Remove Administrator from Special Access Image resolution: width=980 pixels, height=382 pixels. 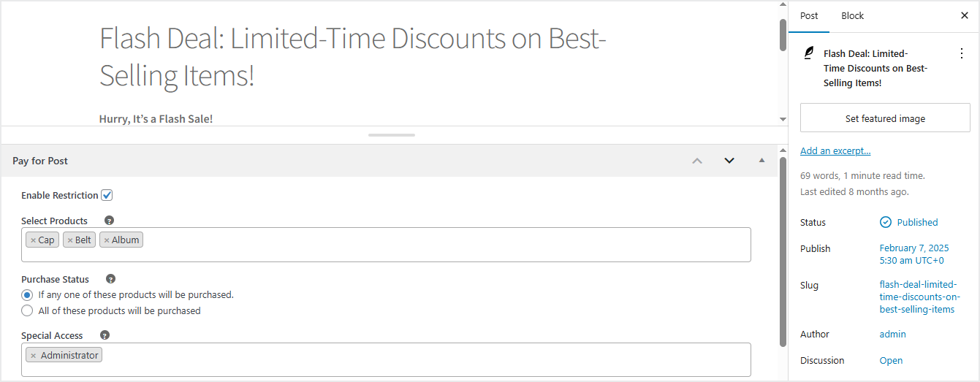34,356
